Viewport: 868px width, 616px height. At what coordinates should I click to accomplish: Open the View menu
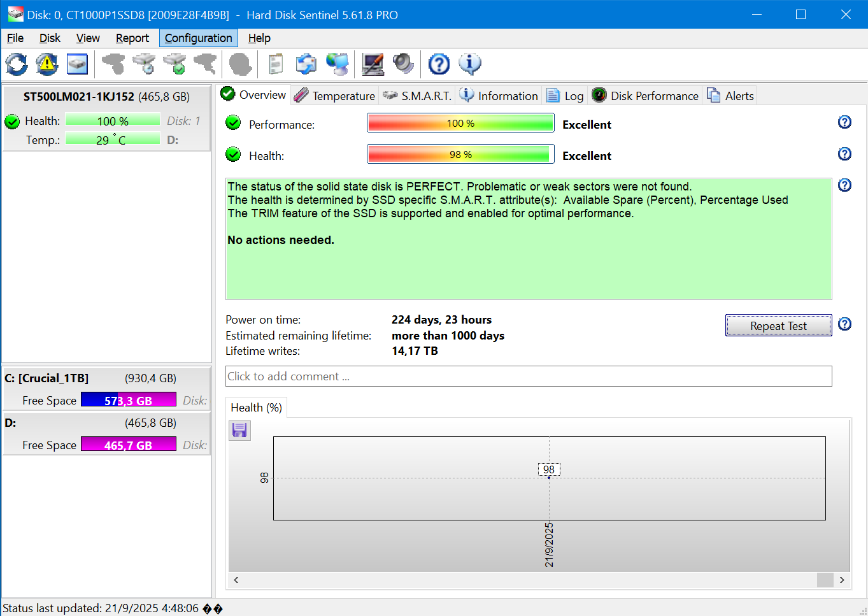coord(88,38)
